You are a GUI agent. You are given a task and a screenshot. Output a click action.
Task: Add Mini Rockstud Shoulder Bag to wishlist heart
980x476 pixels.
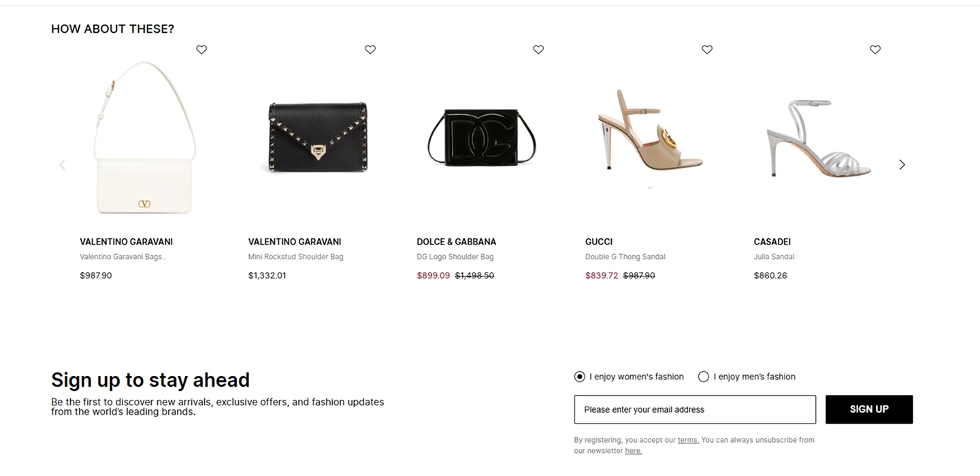(370, 50)
